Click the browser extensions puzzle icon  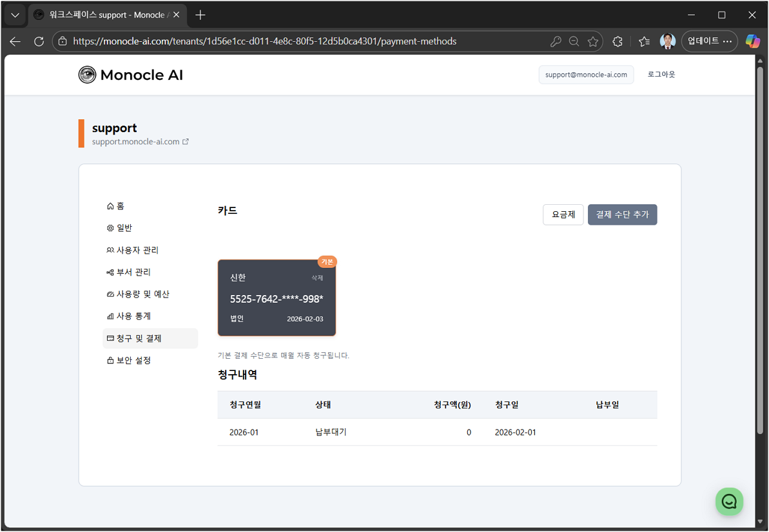coord(618,41)
